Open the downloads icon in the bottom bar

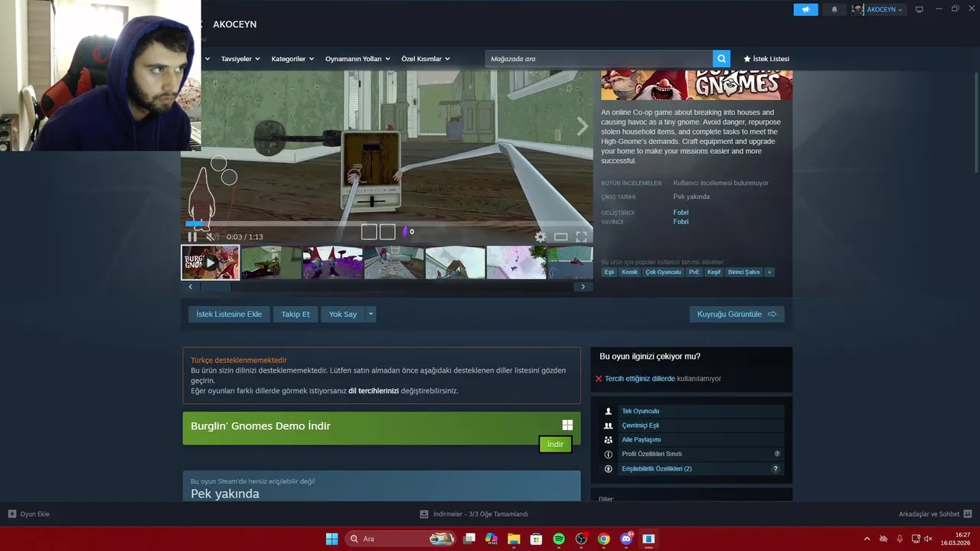[x=424, y=514]
